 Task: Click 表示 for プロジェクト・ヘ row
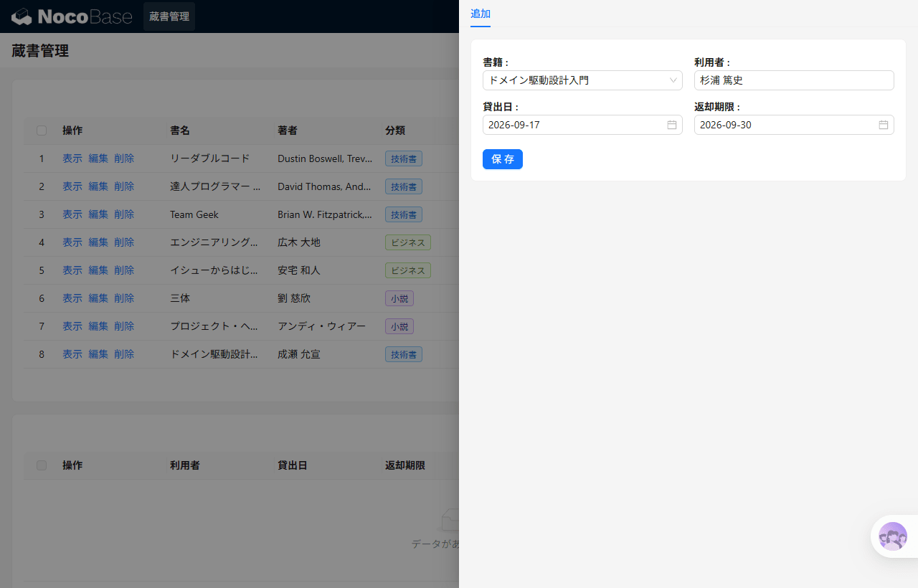pyautogui.click(x=72, y=326)
